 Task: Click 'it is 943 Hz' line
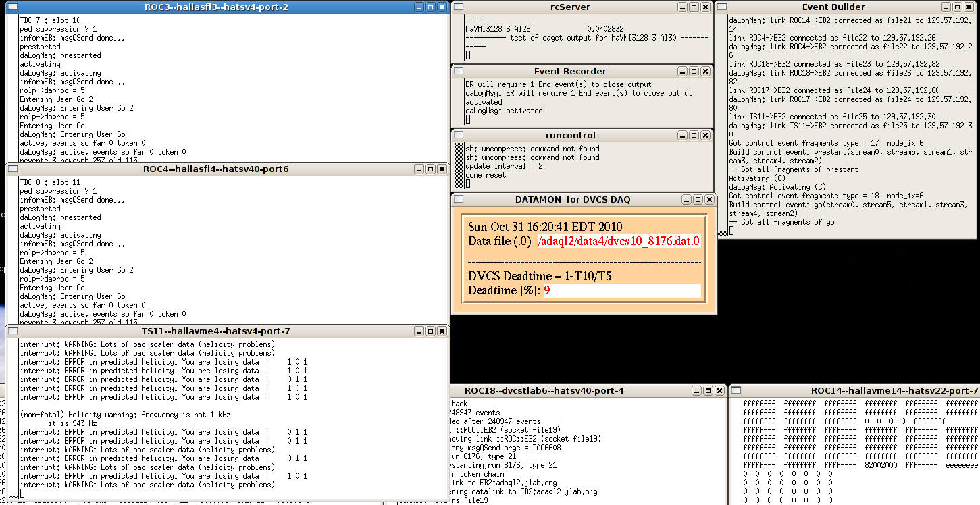[x=73, y=423]
